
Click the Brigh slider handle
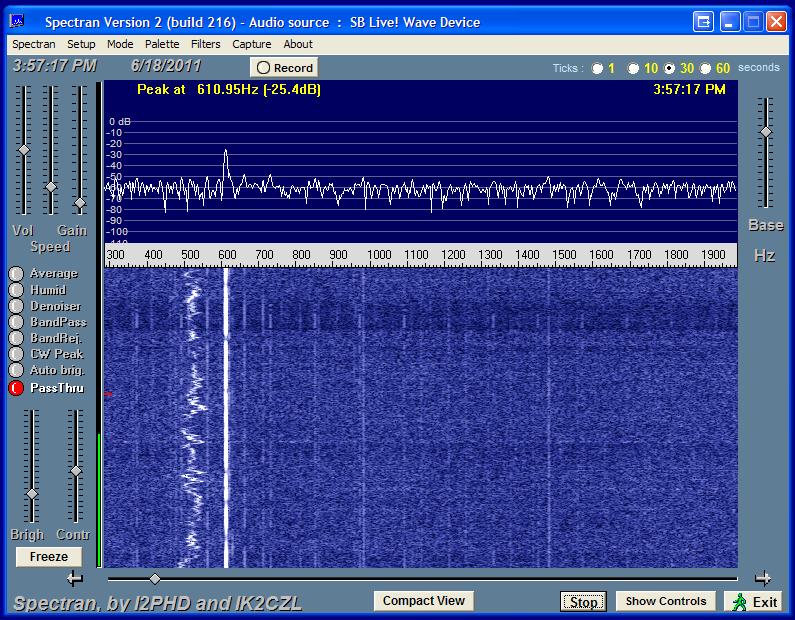click(x=31, y=494)
